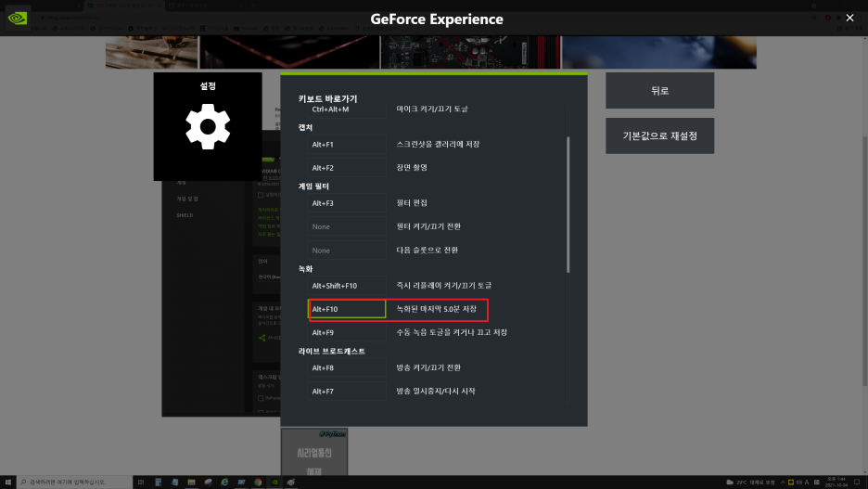Screen dimensions: 868x489
Task: Click the 녹화된 마지막 5.0분 저장 label
Action: 436,309
